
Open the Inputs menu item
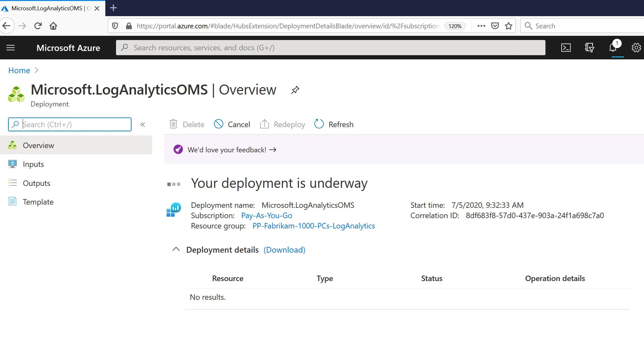pos(33,164)
